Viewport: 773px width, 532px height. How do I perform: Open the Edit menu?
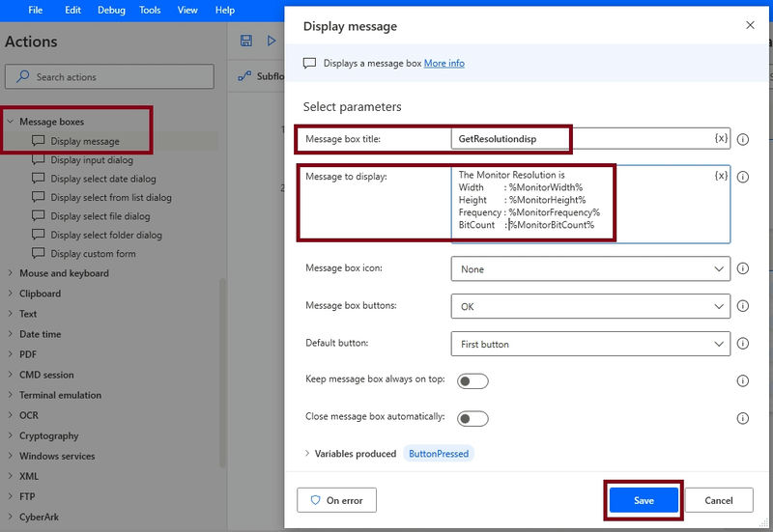[72, 10]
